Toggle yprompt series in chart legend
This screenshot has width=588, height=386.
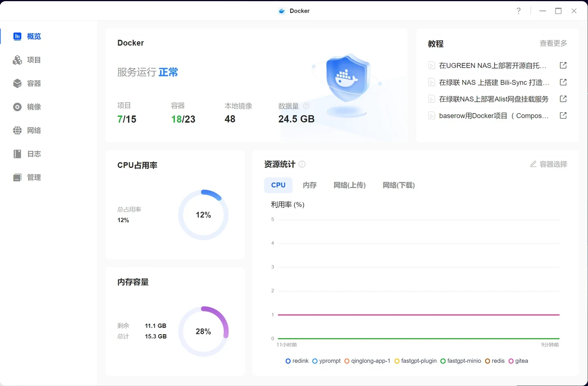[326, 361]
